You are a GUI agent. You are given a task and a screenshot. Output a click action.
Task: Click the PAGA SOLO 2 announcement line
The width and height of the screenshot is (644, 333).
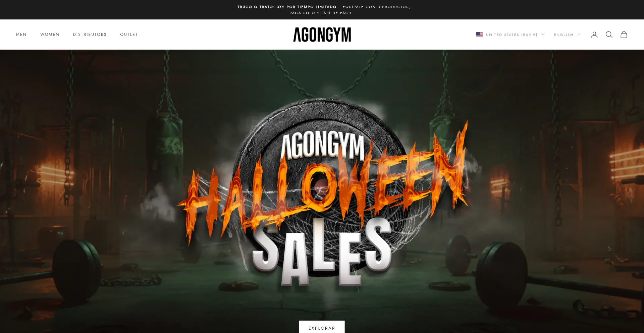point(322,13)
